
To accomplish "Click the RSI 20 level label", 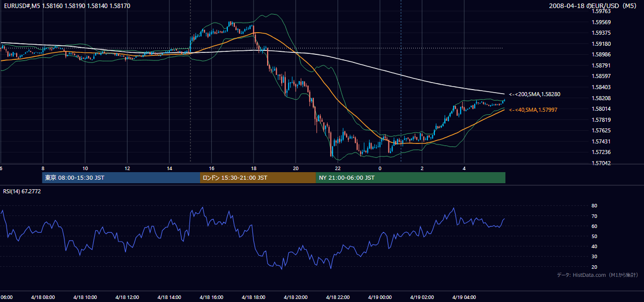I will pos(594,267).
